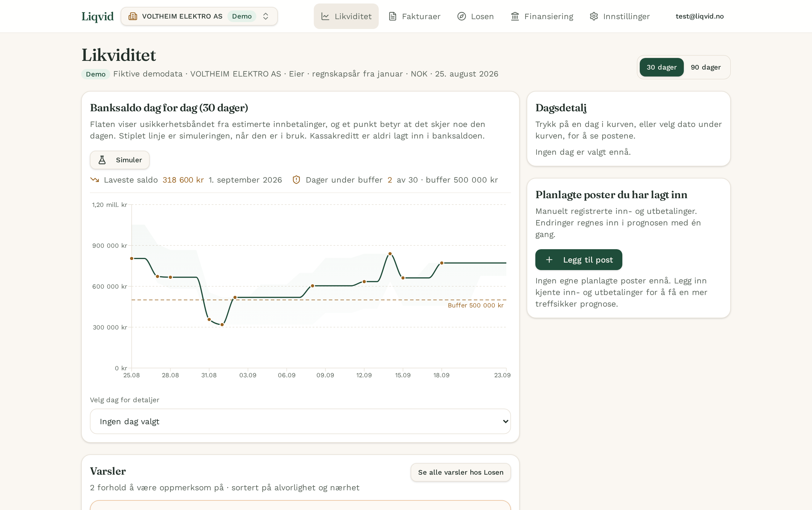Viewport: 812px width, 510px height.
Task: Click the Varsler heading
Action: point(108,471)
